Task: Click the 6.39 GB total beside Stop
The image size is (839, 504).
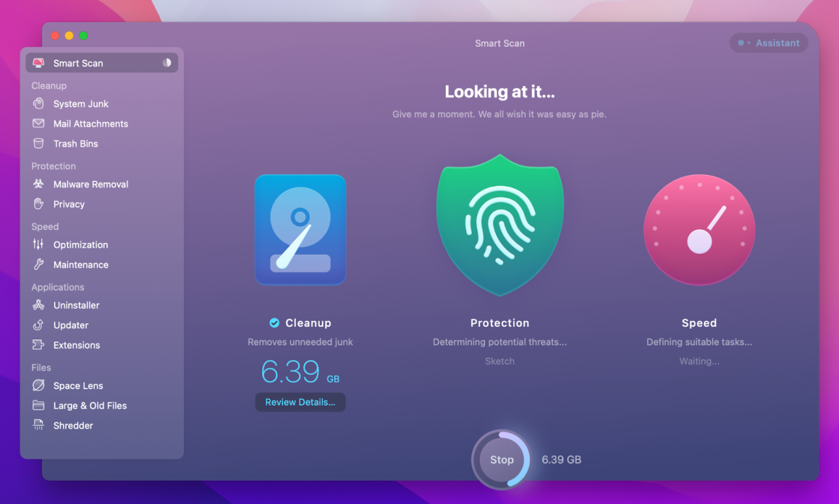Action: 561,459
